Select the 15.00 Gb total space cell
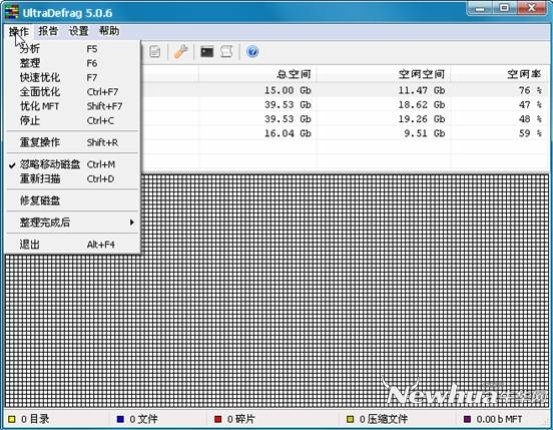This screenshot has height=430, width=553. 288,90
